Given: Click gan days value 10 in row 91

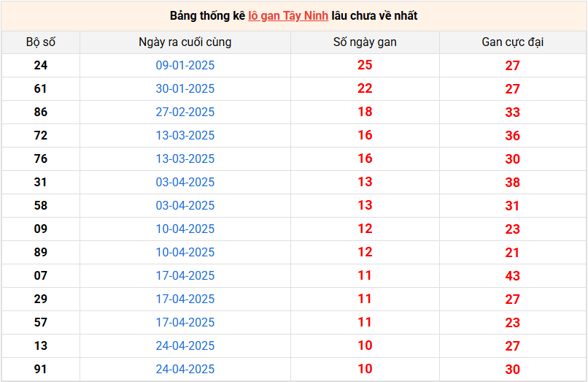Looking at the screenshot, I should point(365,368).
